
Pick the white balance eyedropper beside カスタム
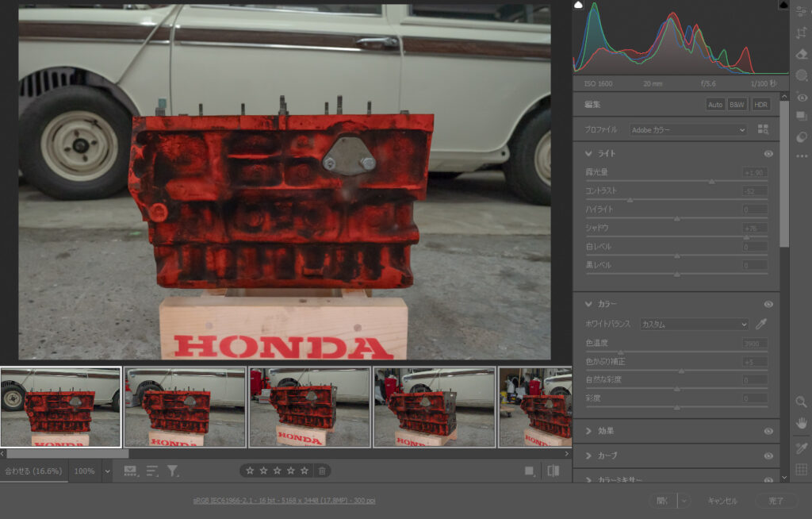[x=760, y=324]
